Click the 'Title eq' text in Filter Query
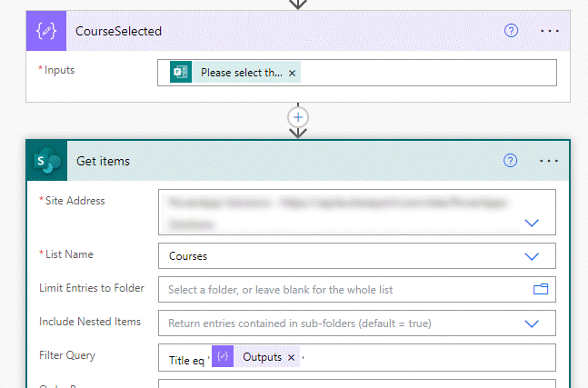The width and height of the screenshot is (588, 388). [186, 361]
